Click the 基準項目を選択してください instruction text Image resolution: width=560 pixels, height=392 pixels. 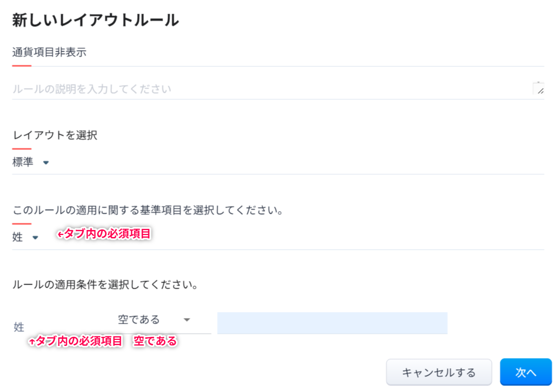click(x=147, y=210)
